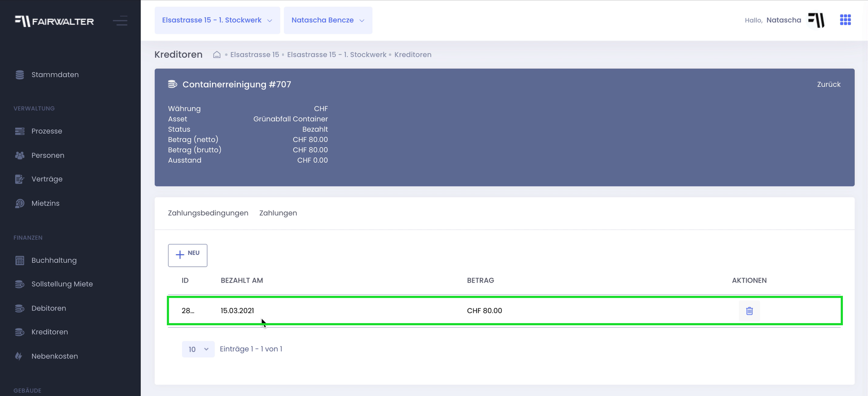The height and width of the screenshot is (396, 868).
Task: Select Kreditoren in the sidebar
Action: [x=50, y=332]
